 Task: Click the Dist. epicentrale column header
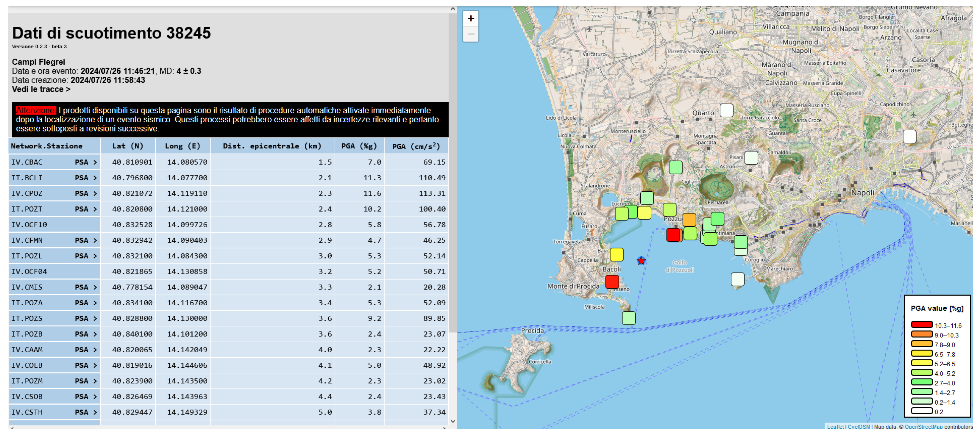tap(272, 146)
